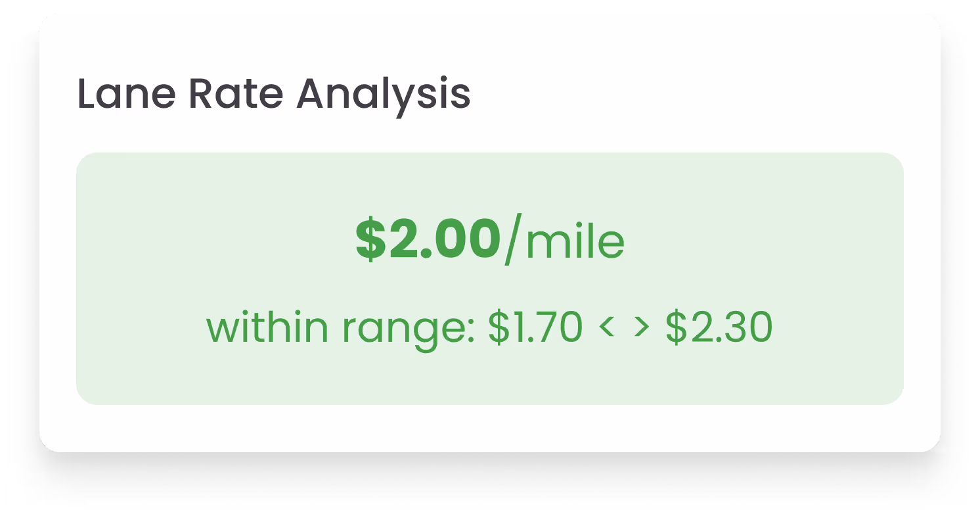Click the 'within range:' label
This screenshot has width=980, height=518.
pos(341,328)
